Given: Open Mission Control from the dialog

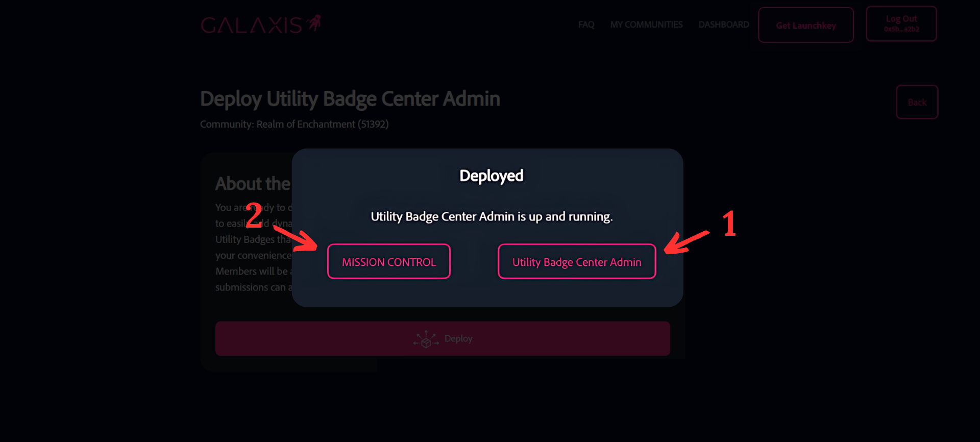Looking at the screenshot, I should (x=389, y=262).
